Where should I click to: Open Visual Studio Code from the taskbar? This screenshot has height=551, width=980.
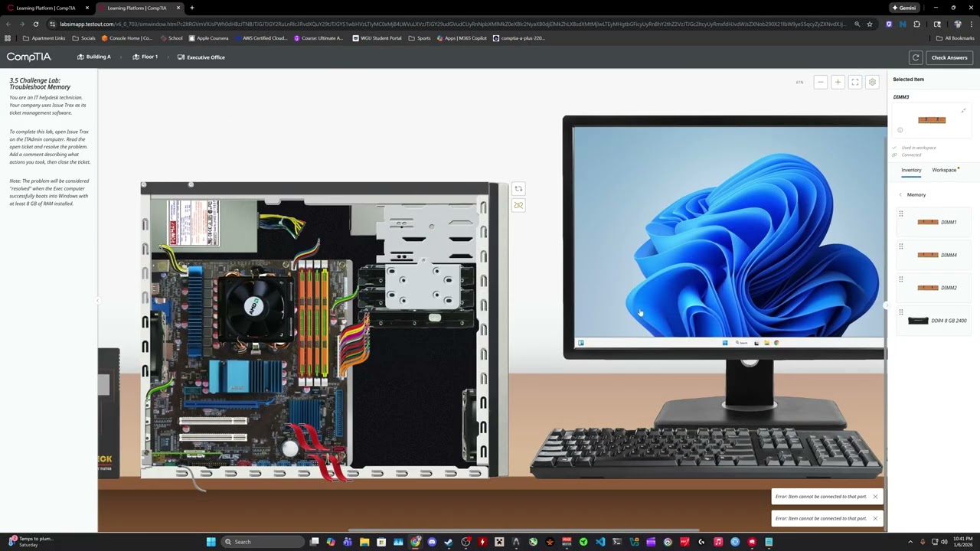pyautogui.click(x=600, y=542)
